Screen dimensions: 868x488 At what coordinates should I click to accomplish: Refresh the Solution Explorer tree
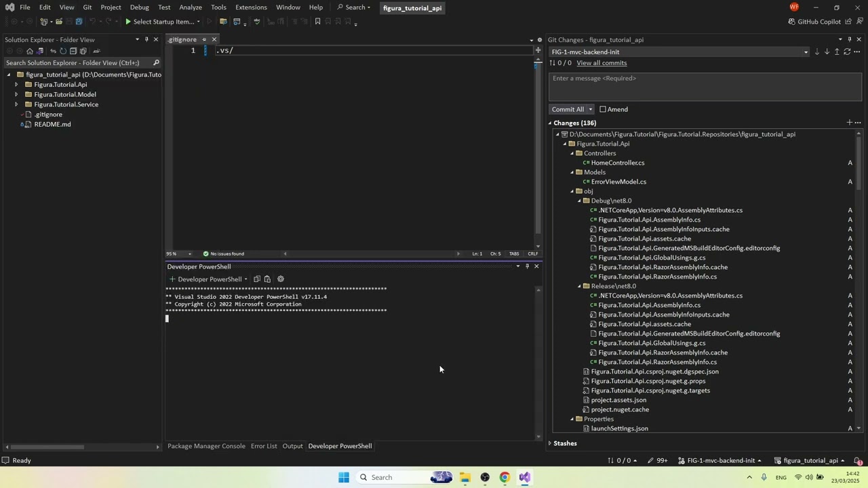point(63,51)
